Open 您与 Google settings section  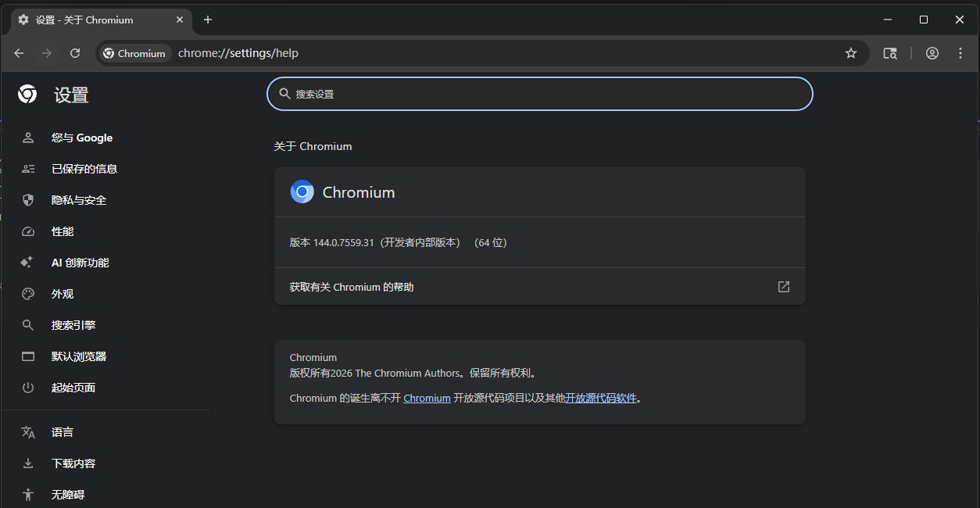click(x=105, y=138)
